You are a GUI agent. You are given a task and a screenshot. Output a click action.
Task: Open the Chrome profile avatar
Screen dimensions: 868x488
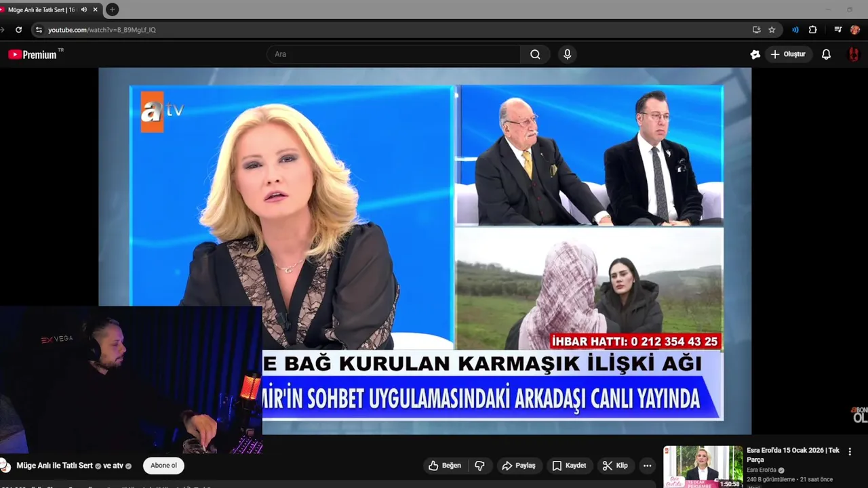pyautogui.click(x=855, y=30)
